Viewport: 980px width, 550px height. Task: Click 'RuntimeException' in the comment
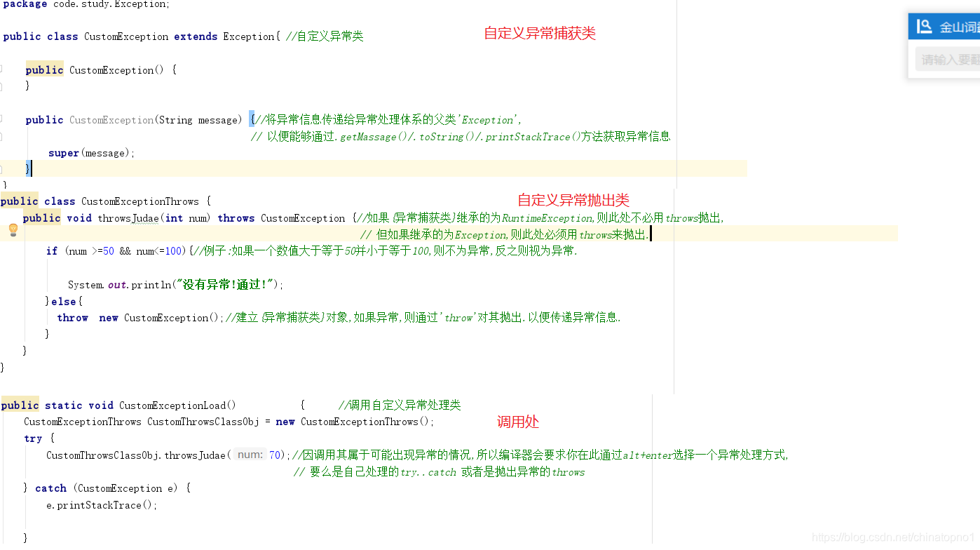pos(547,218)
